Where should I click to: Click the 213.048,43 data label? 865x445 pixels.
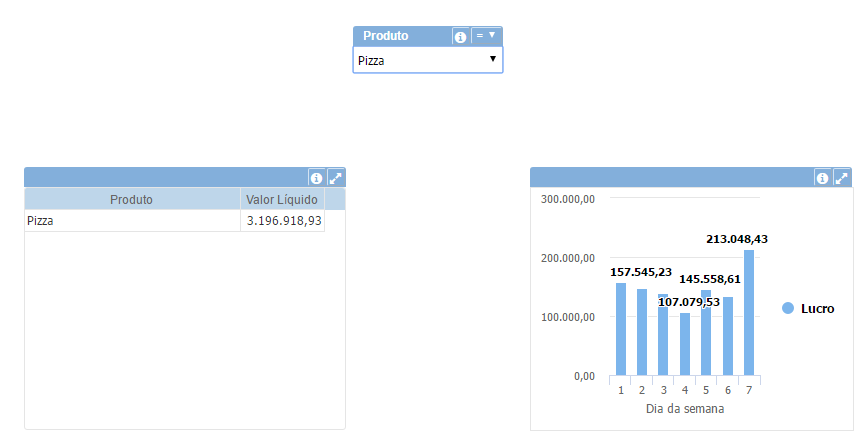[737, 239]
